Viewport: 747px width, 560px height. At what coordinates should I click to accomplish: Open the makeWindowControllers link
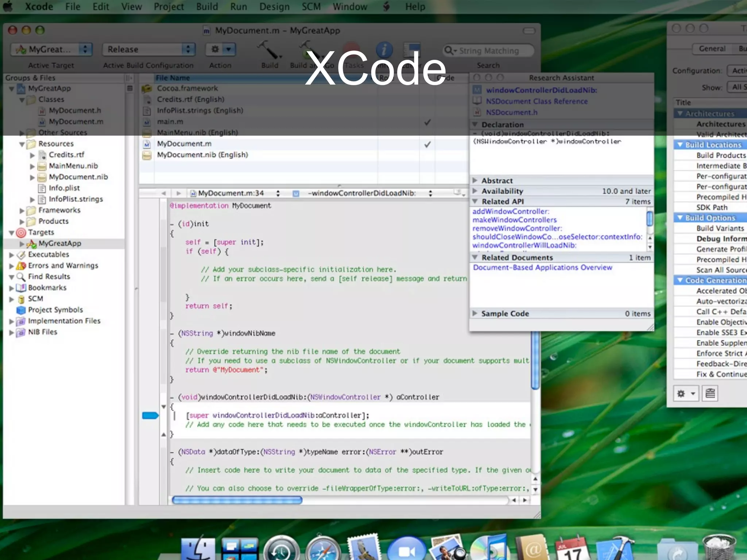pos(515,220)
